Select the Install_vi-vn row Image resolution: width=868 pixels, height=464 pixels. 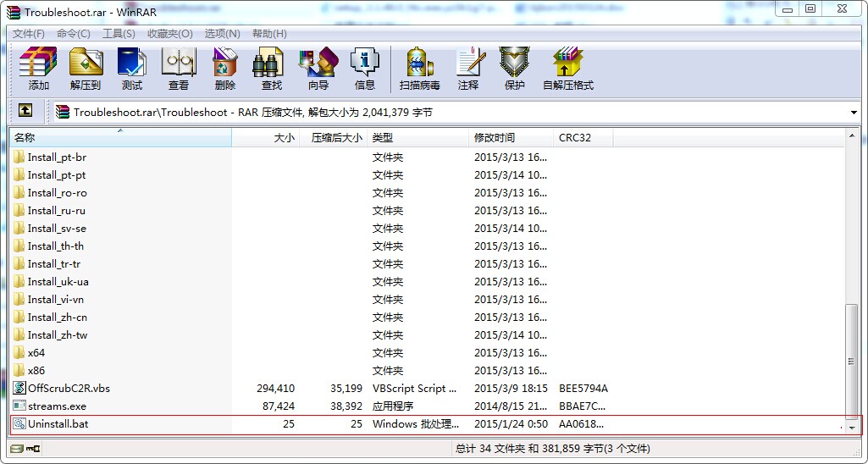(x=428, y=300)
